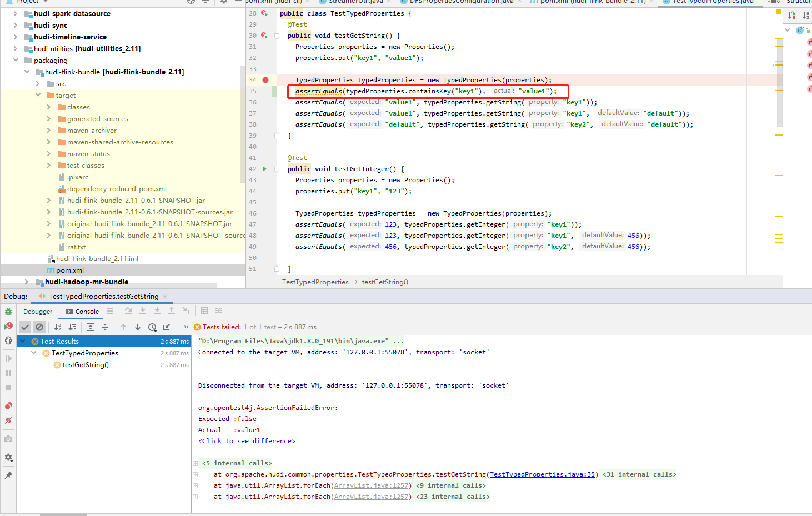Viewport: 812px width, 516px height.
Task: Click the editor's yellow inspection status indicator
Action: point(778,12)
